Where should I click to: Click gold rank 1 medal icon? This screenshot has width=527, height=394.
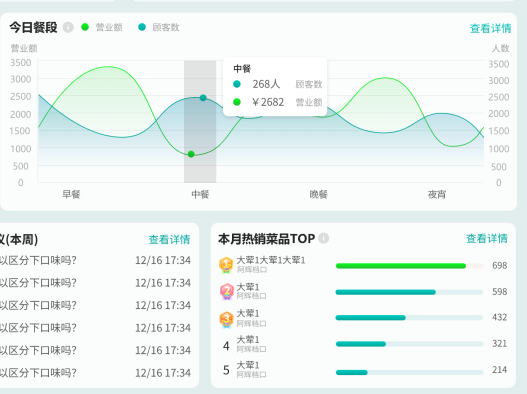[x=226, y=265]
